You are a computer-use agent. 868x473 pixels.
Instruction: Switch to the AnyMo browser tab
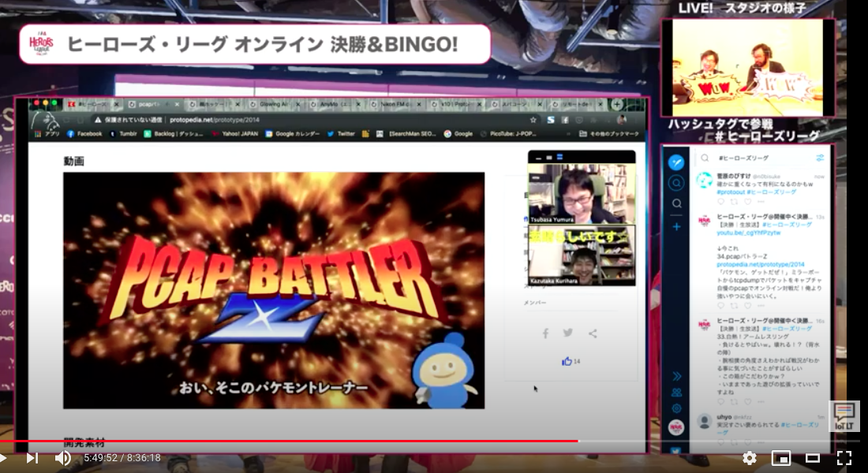(335, 104)
